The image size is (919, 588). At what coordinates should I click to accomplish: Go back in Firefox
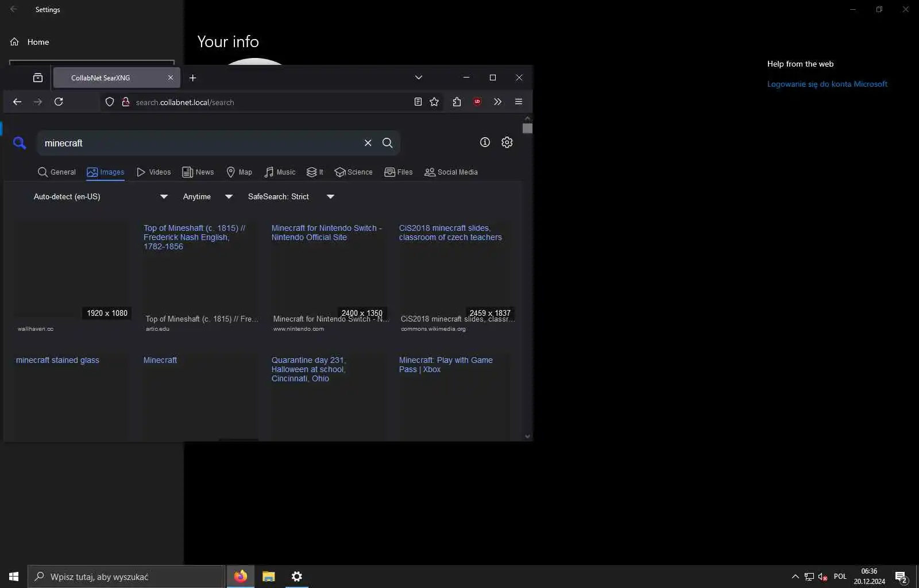tap(17, 102)
